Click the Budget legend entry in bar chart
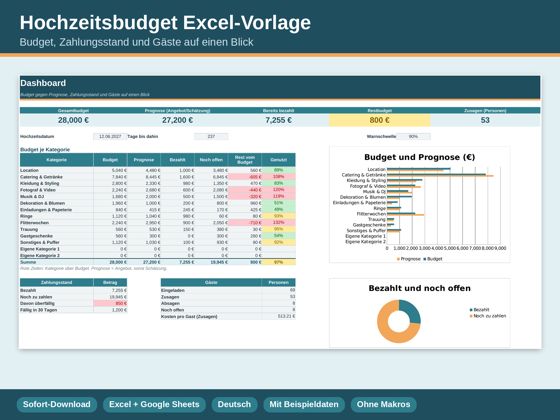The height and width of the screenshot is (420, 560). [433, 259]
